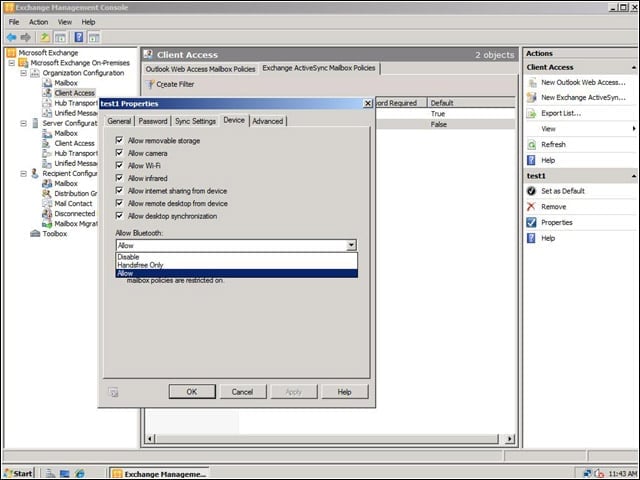Click the Default column header
The image size is (640, 480).
coord(471,103)
